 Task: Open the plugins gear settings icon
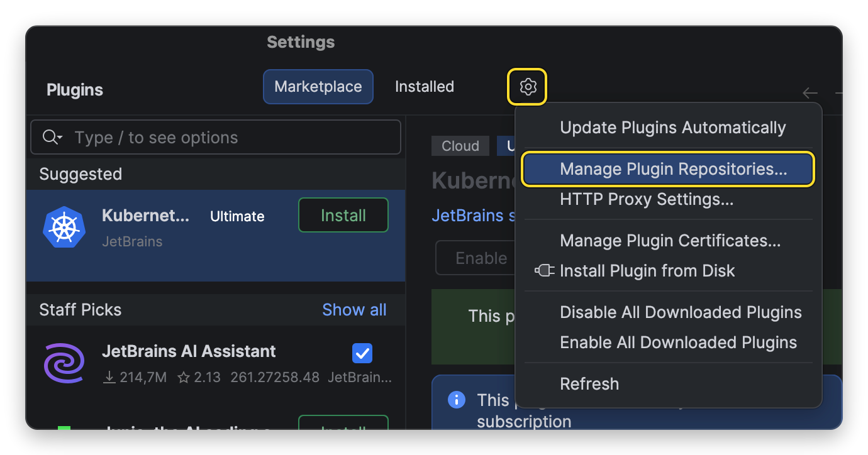[528, 87]
